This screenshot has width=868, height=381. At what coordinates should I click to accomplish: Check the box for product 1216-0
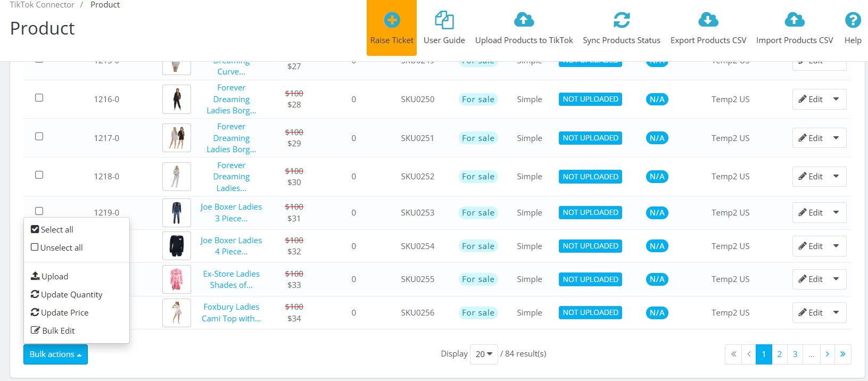[39, 98]
